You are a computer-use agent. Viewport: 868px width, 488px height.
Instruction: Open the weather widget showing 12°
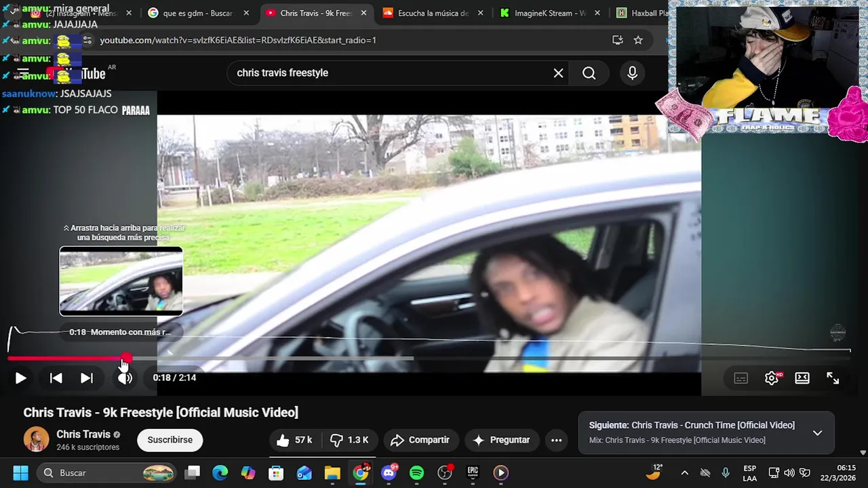tap(654, 472)
